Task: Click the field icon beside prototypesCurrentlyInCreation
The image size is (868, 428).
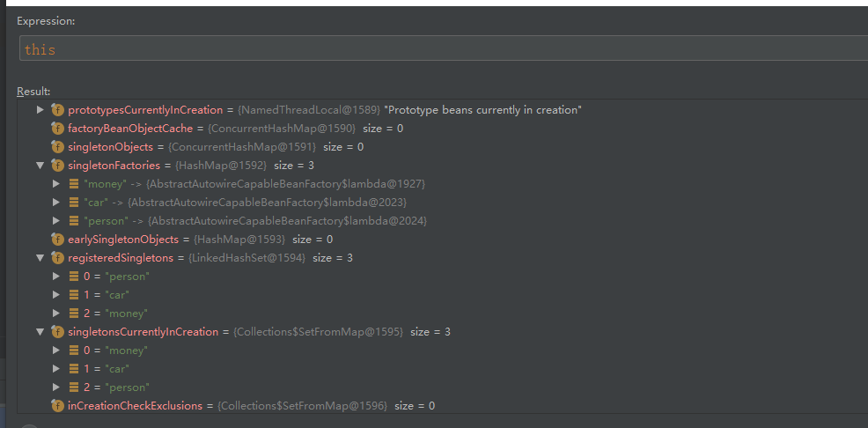Action: pos(57,109)
